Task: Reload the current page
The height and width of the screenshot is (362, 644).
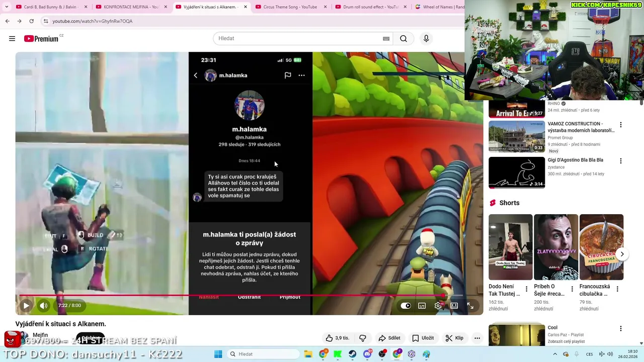Action: click(31, 21)
